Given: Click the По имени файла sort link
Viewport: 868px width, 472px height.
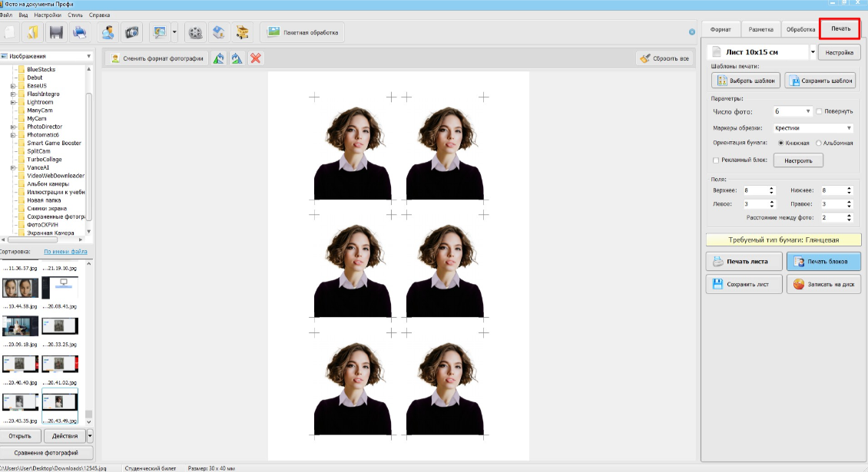Looking at the screenshot, I should [65, 251].
